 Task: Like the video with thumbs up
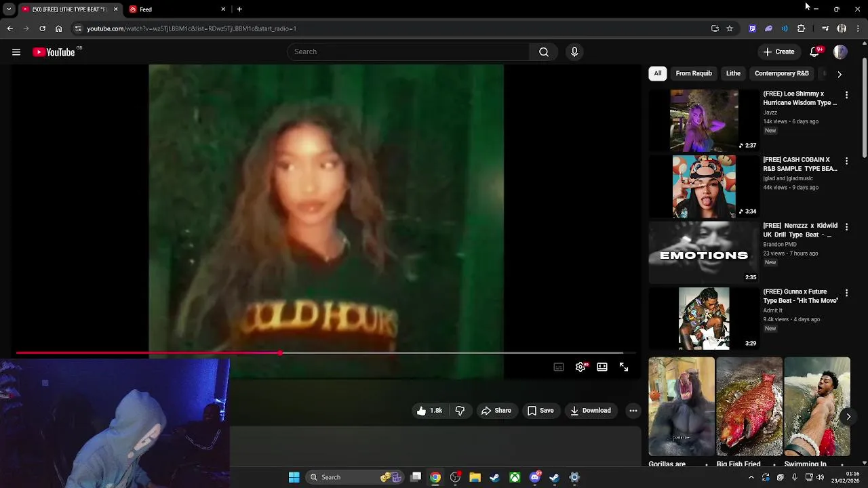[x=429, y=411]
